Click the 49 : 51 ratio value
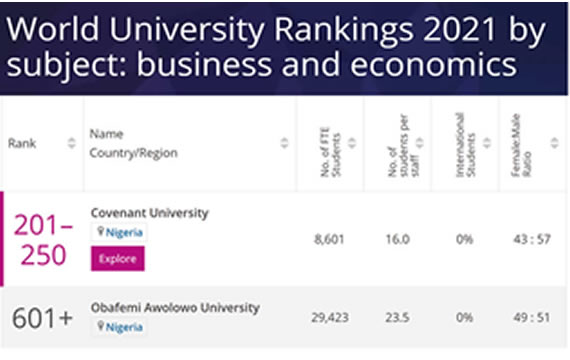The image size is (570, 360). tap(531, 317)
